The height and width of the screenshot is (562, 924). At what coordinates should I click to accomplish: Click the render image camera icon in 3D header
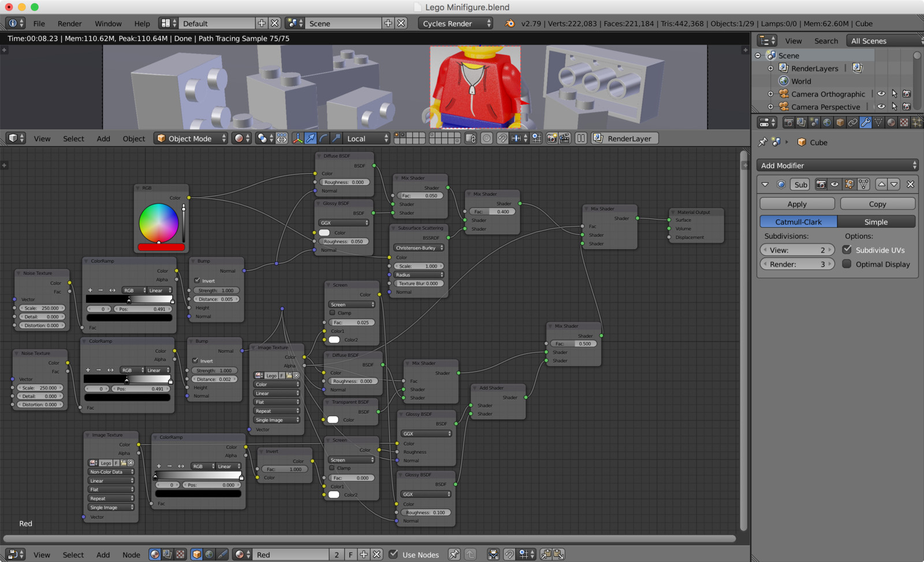(x=552, y=138)
